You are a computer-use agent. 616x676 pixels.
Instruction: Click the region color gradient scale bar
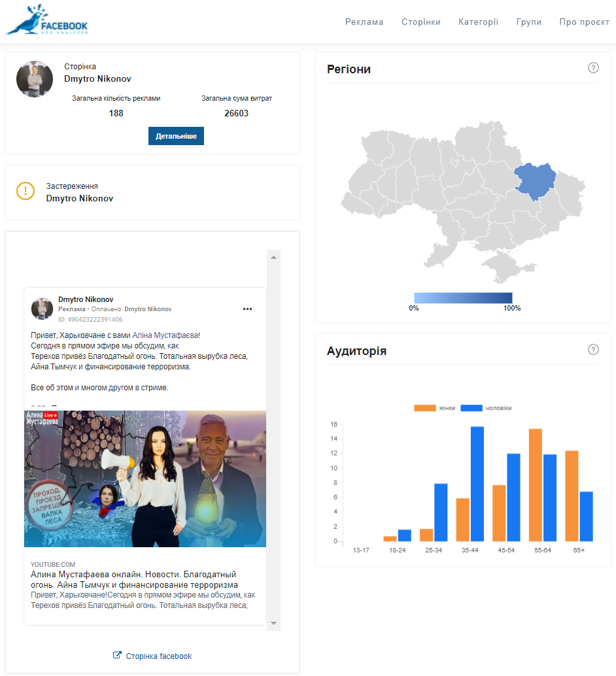pyautogui.click(x=463, y=297)
